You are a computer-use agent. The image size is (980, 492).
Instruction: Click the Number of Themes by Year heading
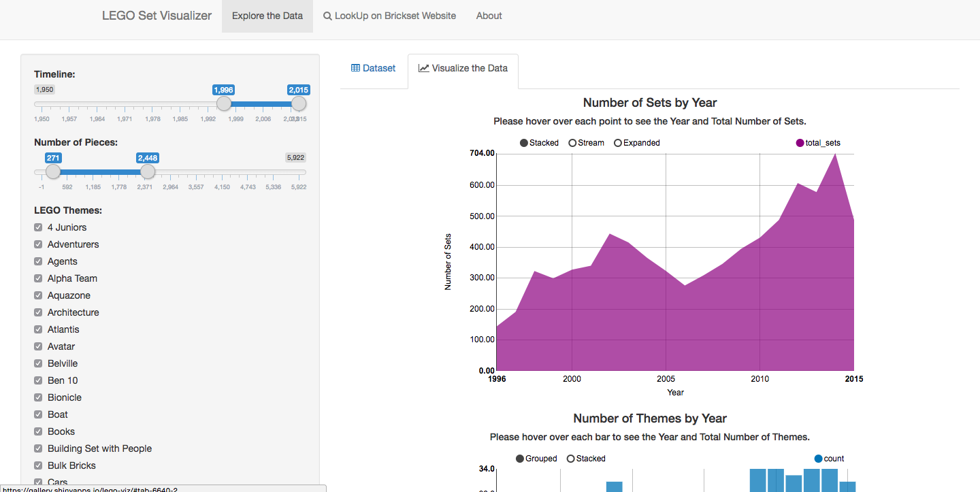650,419
